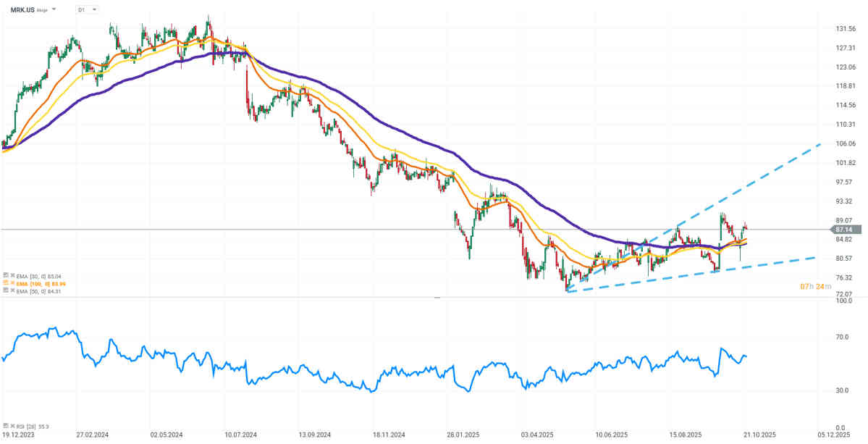This screenshot has height=444, width=868.
Task: Remove the EMA 30 indicator
Action: point(12,275)
